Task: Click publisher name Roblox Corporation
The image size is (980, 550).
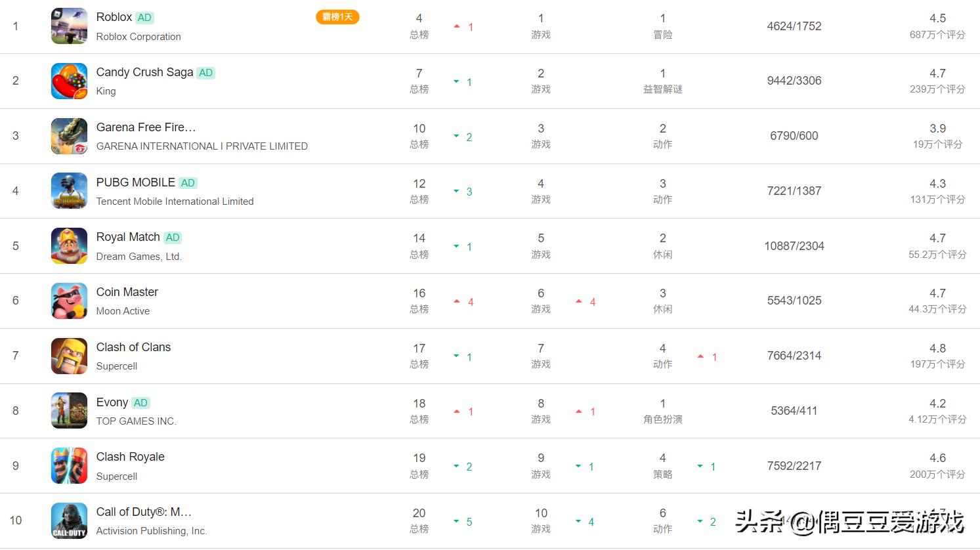Action: coord(138,37)
